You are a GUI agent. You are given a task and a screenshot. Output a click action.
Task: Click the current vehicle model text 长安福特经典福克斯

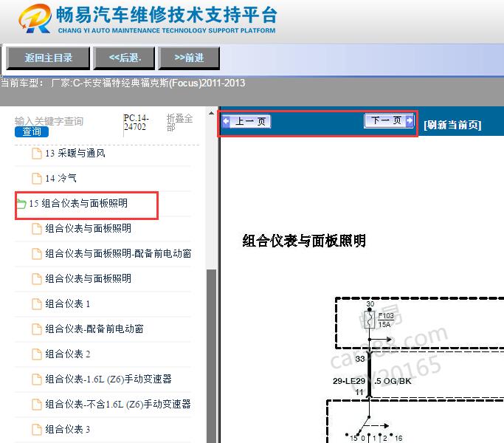[x=125, y=83]
